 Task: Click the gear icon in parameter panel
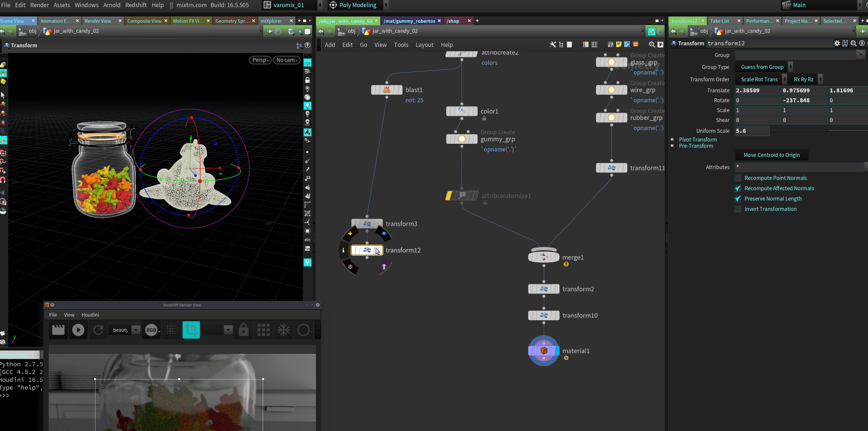click(x=837, y=43)
